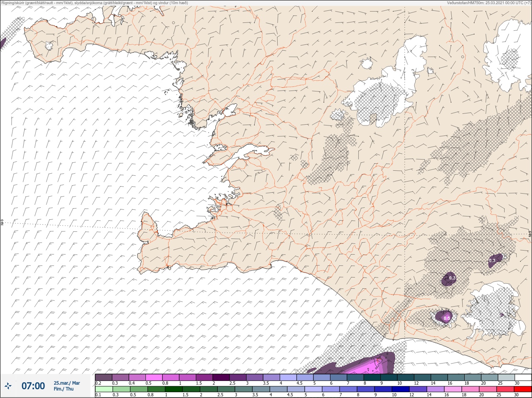This screenshot has width=532, height=398.
Task: Click the four-pointed star icon beside 07:00
Action: [x=8, y=386]
